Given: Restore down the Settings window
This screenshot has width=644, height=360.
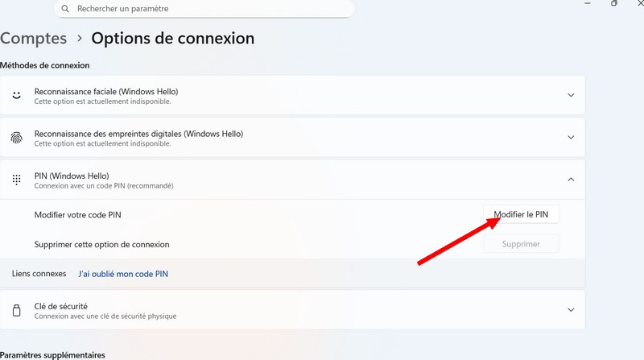Looking at the screenshot, I should (x=614, y=4).
